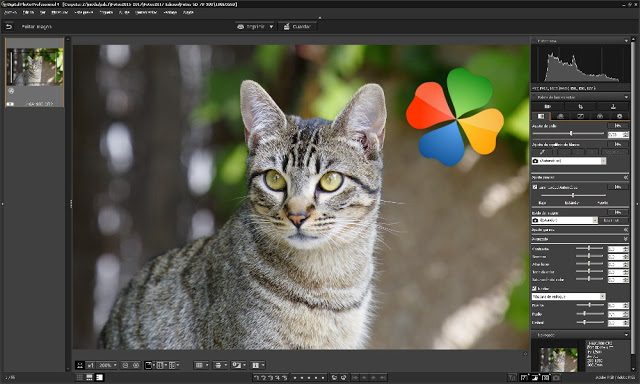Collapse the Avanzado section
The image size is (640, 384).
626,239
